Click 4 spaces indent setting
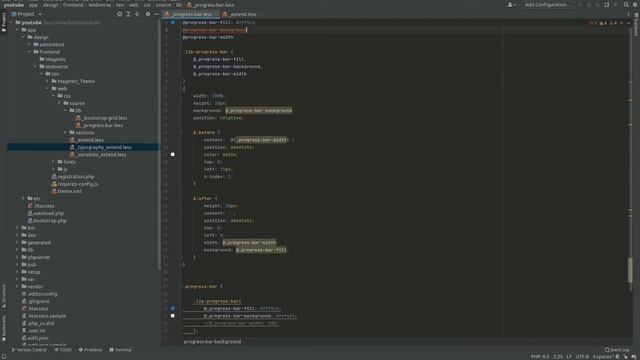The image size is (640, 360). 602,357
